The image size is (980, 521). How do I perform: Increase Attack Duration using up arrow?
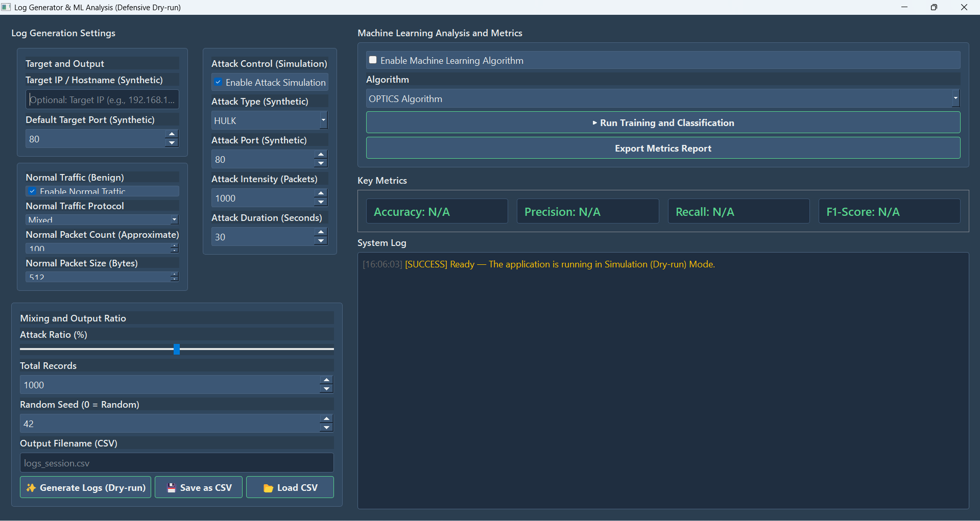pos(321,232)
